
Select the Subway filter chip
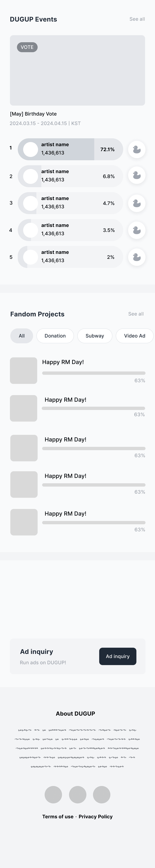coord(95,336)
